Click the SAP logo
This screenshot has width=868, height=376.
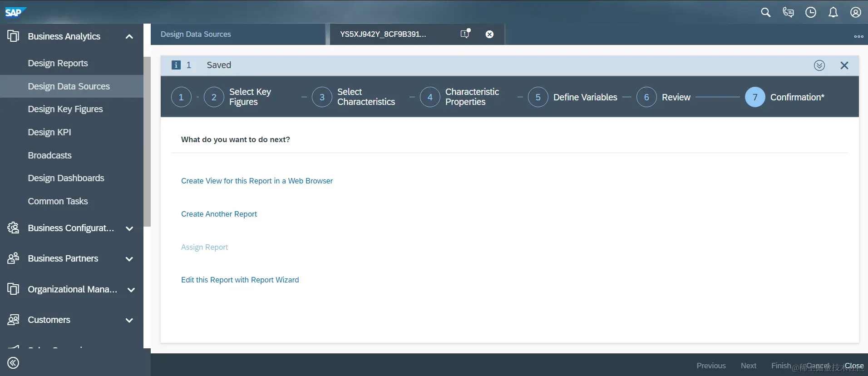15,12
